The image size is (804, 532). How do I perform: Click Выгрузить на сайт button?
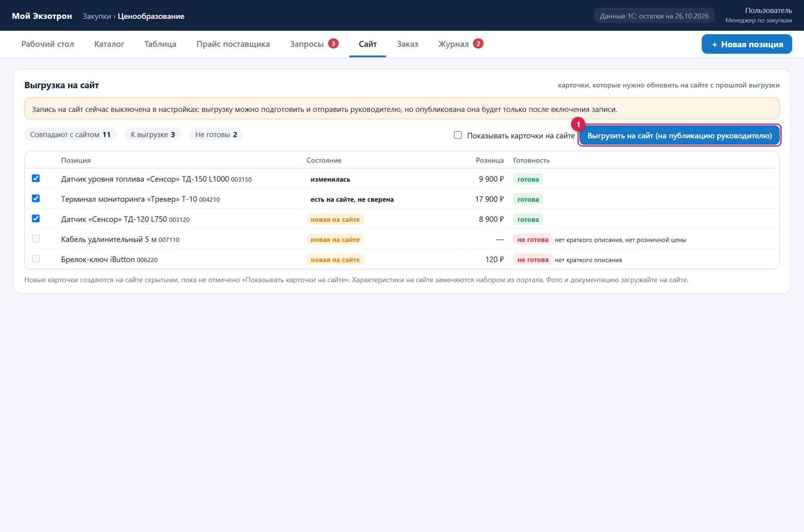679,135
